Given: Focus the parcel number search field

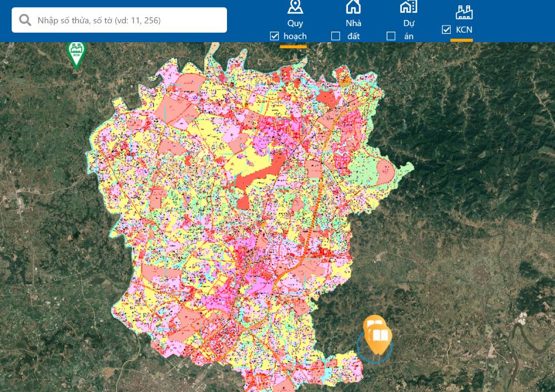Looking at the screenshot, I should 128,20.
